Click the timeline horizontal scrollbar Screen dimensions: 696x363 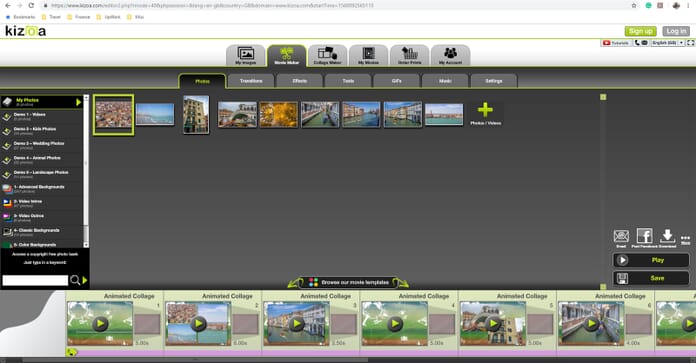(x=195, y=360)
